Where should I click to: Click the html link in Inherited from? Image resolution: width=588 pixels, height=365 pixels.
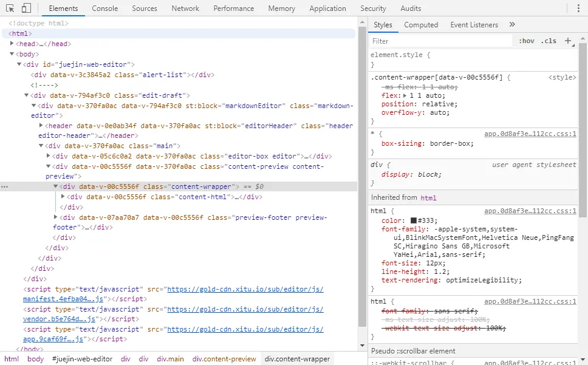[428, 198]
